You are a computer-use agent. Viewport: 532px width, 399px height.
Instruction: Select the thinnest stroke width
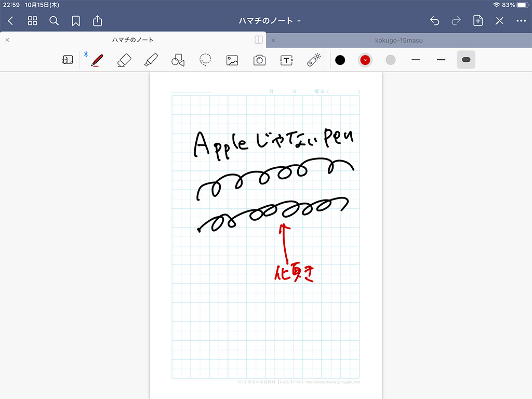pyautogui.click(x=416, y=60)
